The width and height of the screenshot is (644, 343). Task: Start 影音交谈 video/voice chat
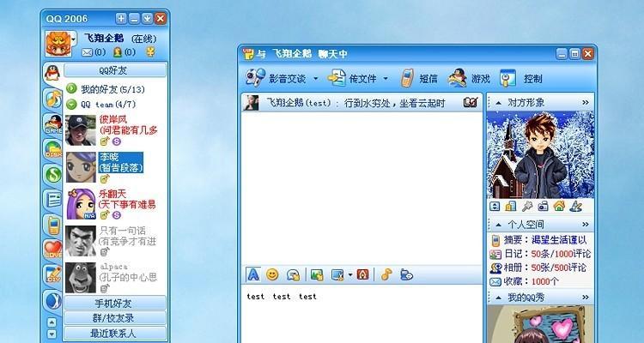coord(276,78)
